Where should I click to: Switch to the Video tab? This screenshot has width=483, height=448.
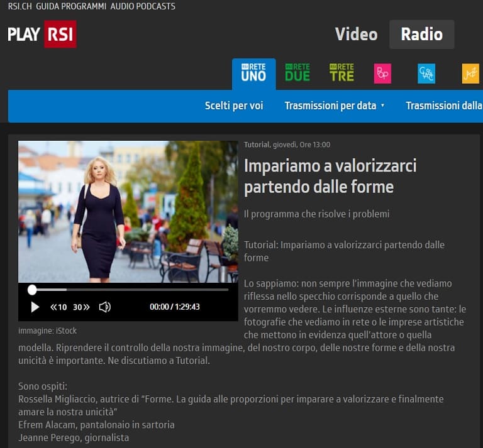[x=356, y=35]
